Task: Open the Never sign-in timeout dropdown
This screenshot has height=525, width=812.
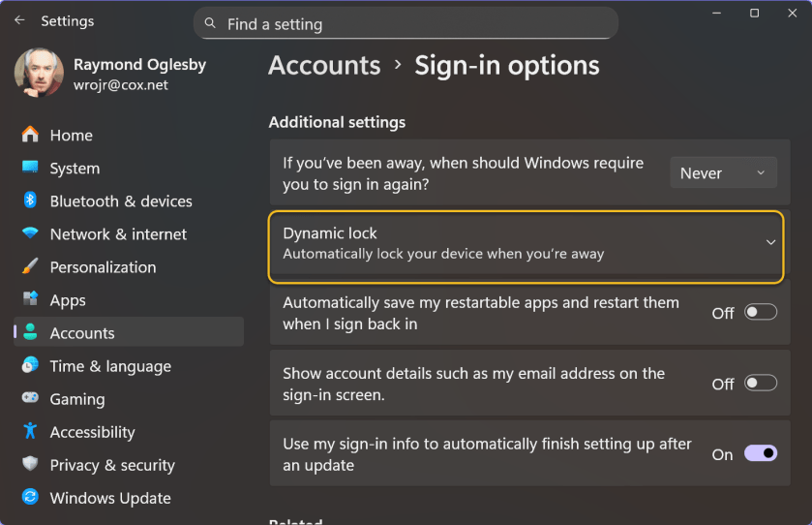Action: tap(722, 173)
